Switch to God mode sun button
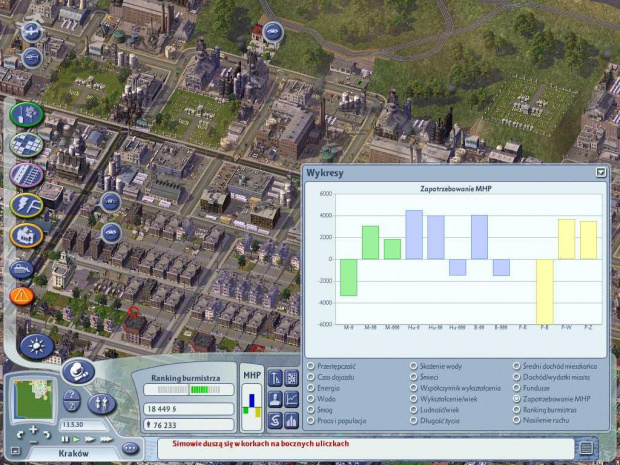 tap(37, 346)
